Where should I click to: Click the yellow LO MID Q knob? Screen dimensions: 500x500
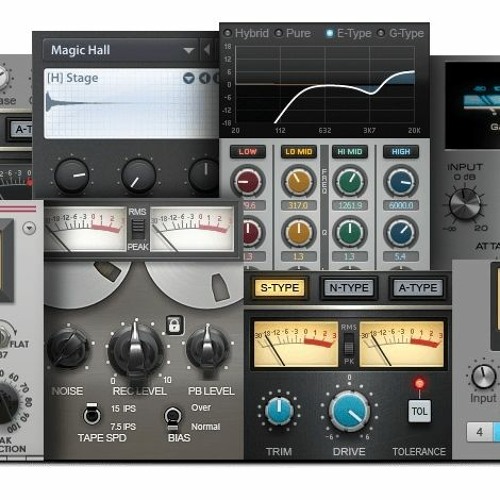(299, 232)
